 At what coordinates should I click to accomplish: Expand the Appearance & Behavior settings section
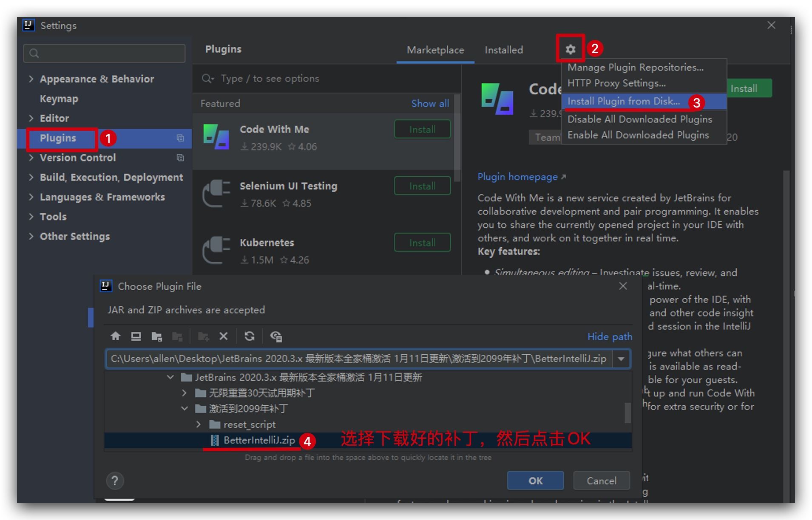pos(31,79)
